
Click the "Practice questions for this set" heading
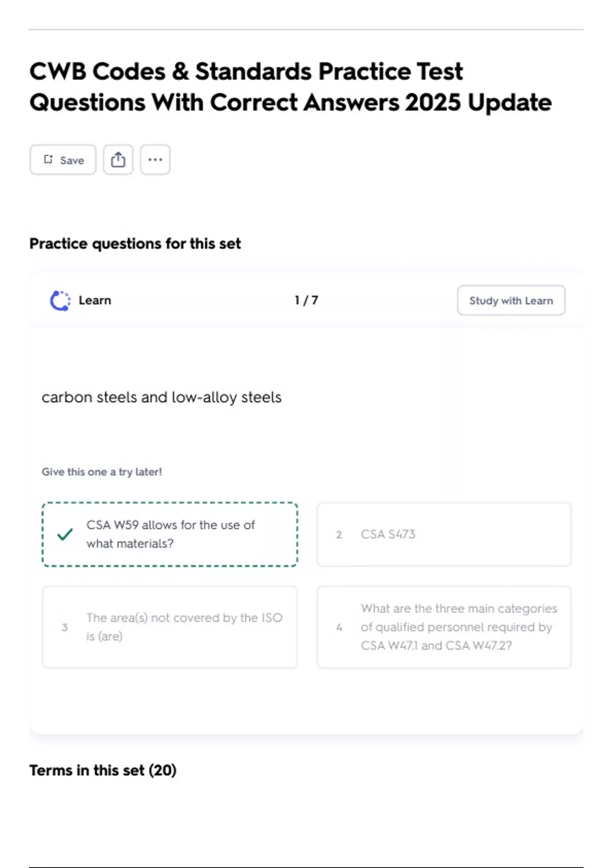pyautogui.click(x=135, y=244)
